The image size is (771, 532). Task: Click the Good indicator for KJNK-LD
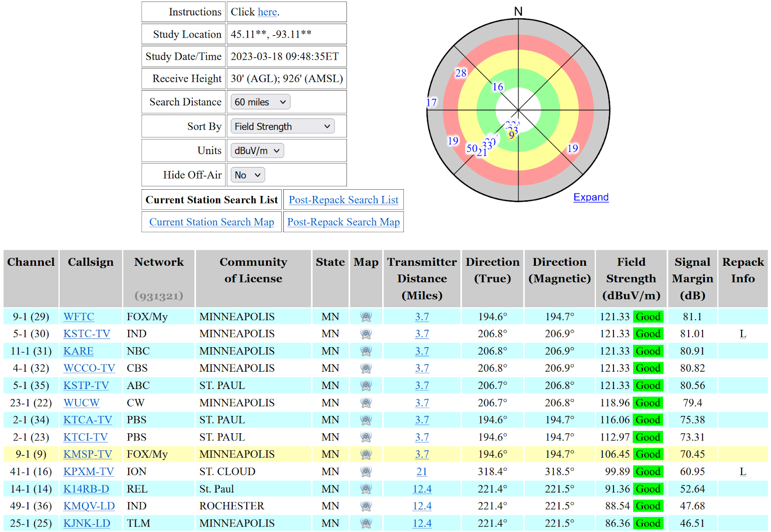pos(648,523)
